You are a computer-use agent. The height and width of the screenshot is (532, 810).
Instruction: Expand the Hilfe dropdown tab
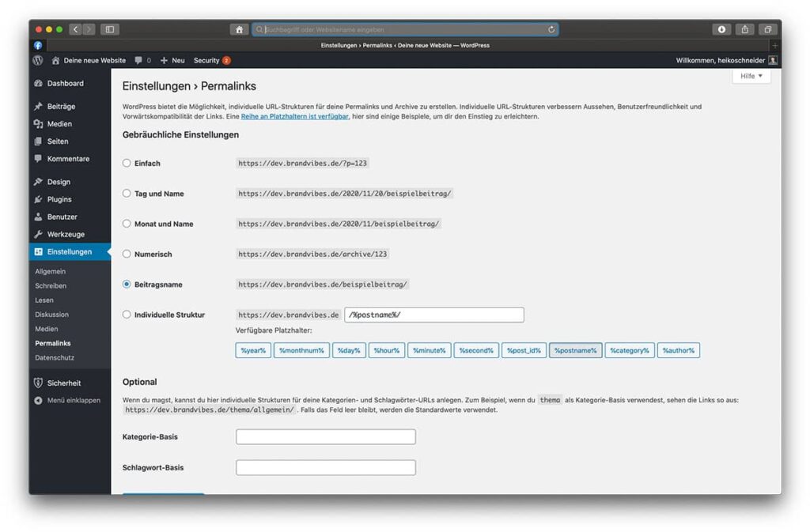coord(751,76)
